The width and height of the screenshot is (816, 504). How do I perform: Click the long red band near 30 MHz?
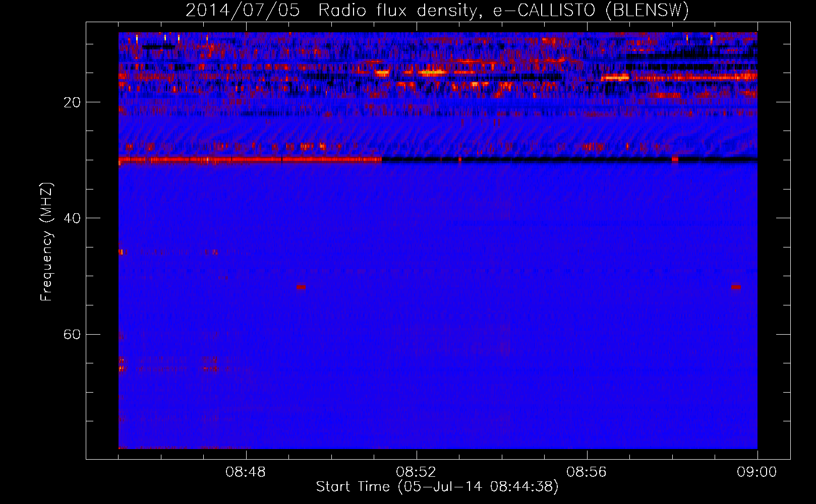tap(250, 160)
